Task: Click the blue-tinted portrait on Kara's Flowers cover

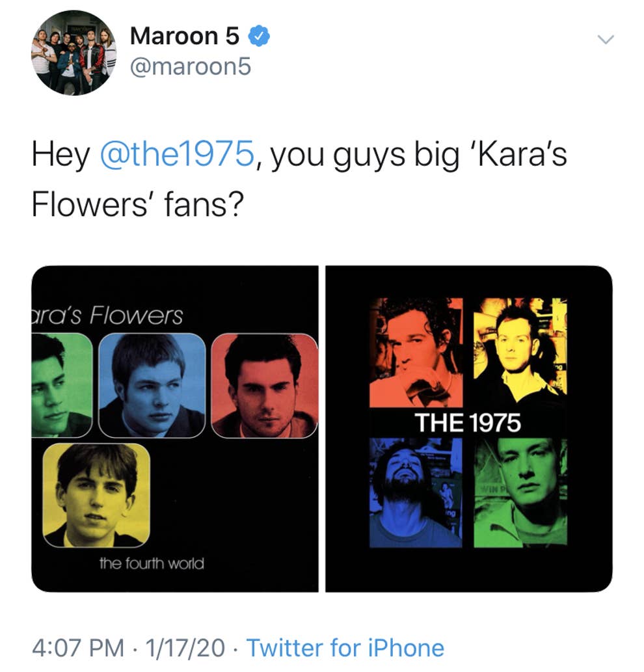Action: pyautogui.click(x=152, y=385)
